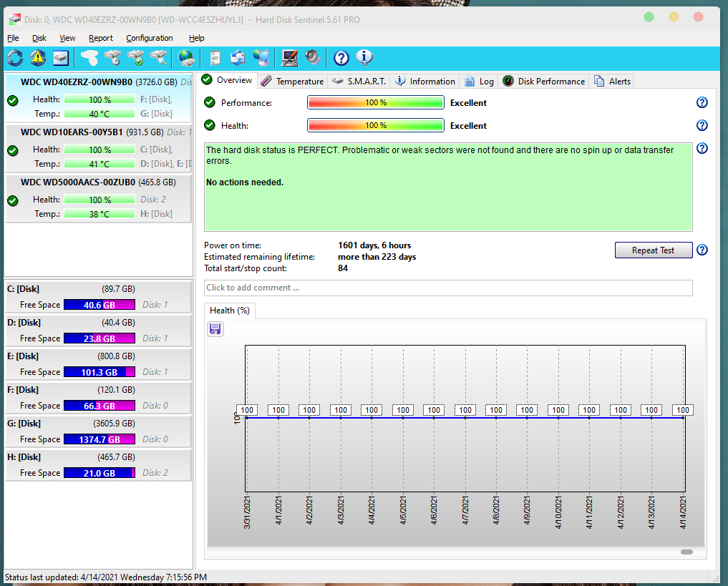Viewport: 728px width, 586px height.
Task: Click the Health 100 % overview progress bar
Action: tap(376, 125)
